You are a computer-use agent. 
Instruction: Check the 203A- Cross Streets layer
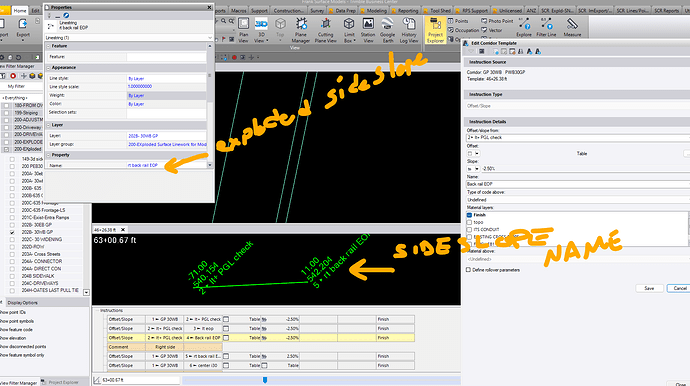click(x=12, y=254)
